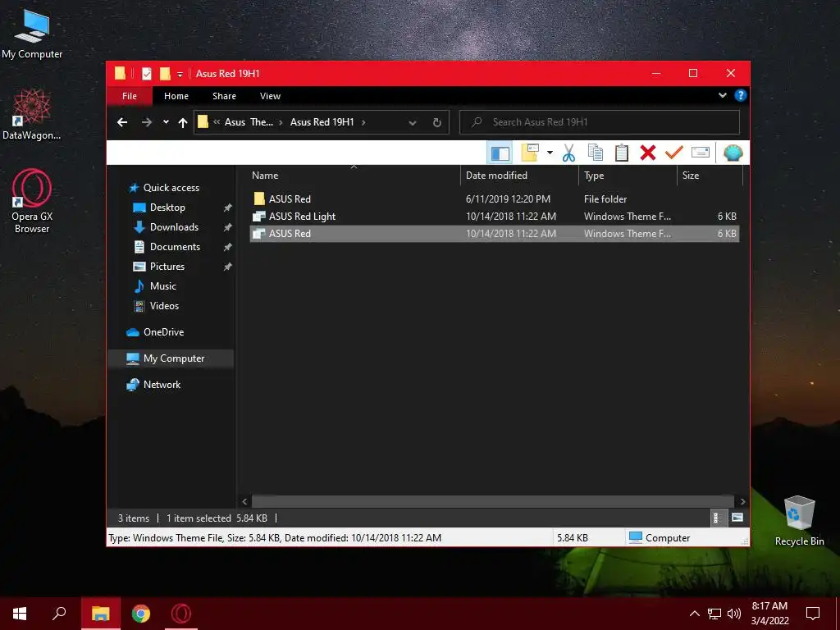Click new folder icon in title bar
Viewport: 840px width, 630px height.
tap(165, 74)
